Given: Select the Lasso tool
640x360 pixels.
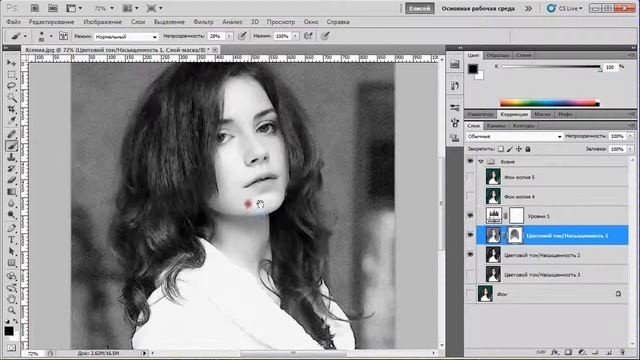Looking at the screenshot, I should (11, 86).
